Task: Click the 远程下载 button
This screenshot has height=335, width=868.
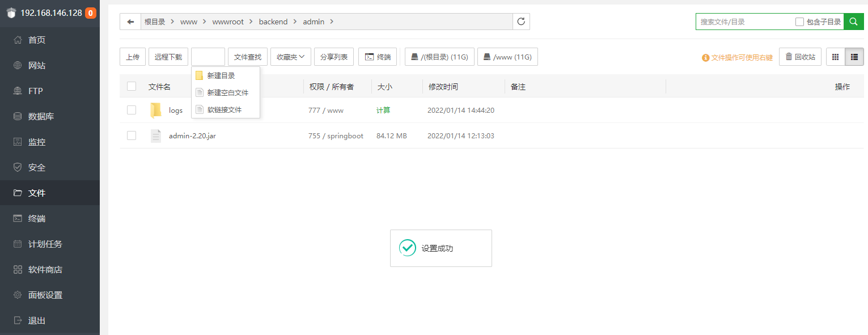Action: [168, 57]
